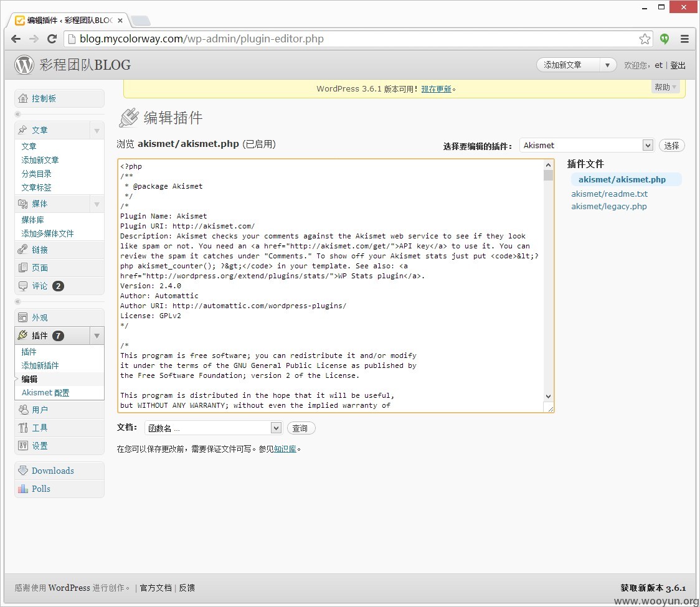Image resolution: width=700 pixels, height=607 pixels.
Task: Open 媒体库 in the sidebar
Action: coord(32,220)
